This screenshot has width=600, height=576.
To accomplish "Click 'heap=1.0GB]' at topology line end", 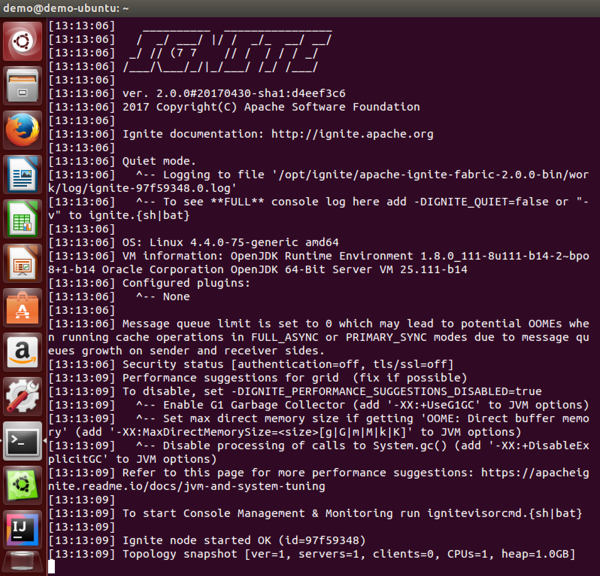I will [x=538, y=554].
